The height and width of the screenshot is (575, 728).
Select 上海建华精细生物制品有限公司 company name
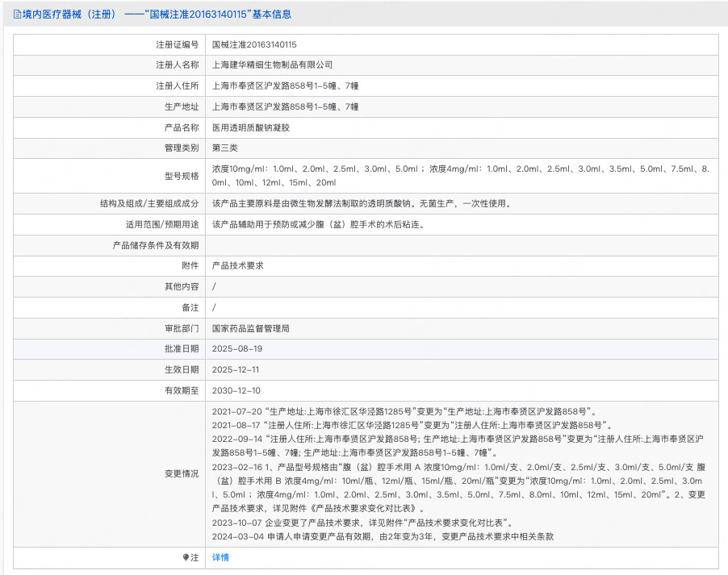tap(273, 65)
